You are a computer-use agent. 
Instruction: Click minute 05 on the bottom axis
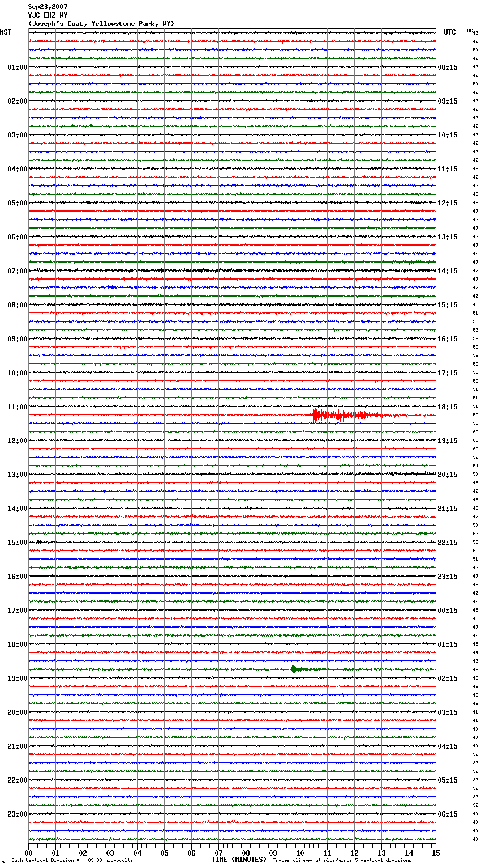coord(164,853)
